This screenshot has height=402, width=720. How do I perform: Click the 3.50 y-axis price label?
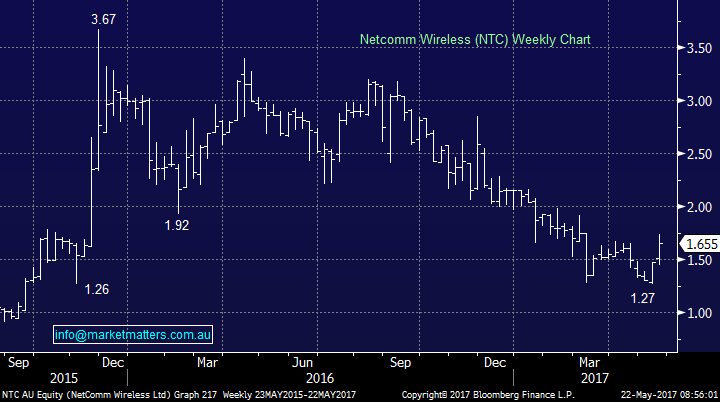[699, 48]
